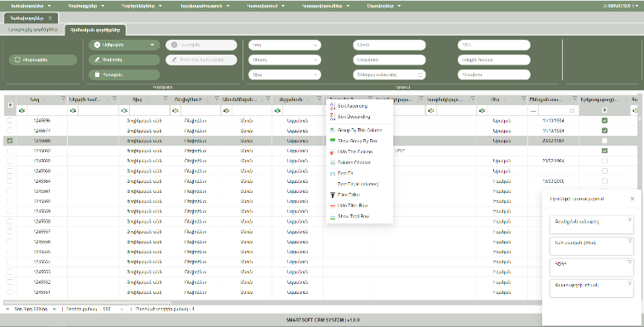Click the funnel icon in the side panel's first field
644x327 pixels.
point(629,219)
